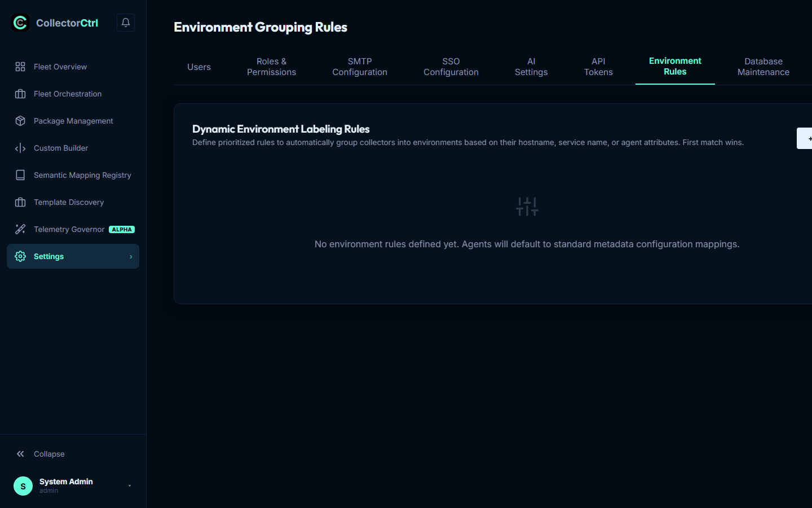812x508 pixels.
Task: Click the "First match wins" description text
Action: click(713, 142)
